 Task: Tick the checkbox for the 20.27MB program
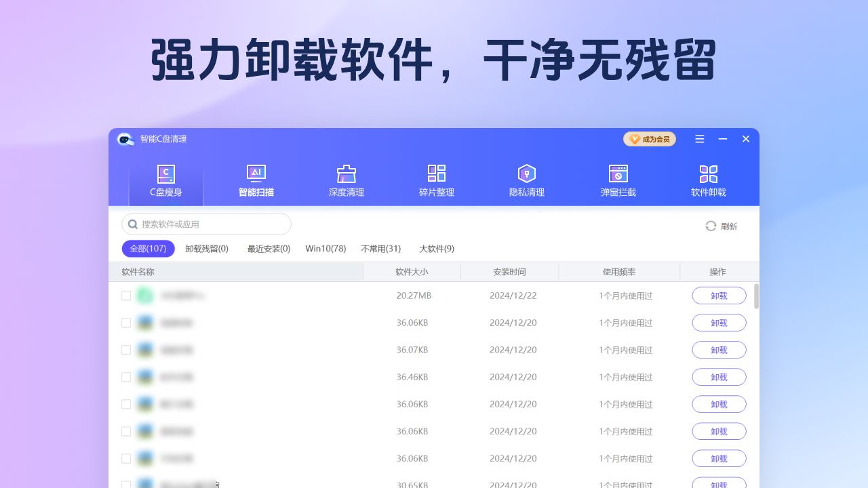pos(126,296)
